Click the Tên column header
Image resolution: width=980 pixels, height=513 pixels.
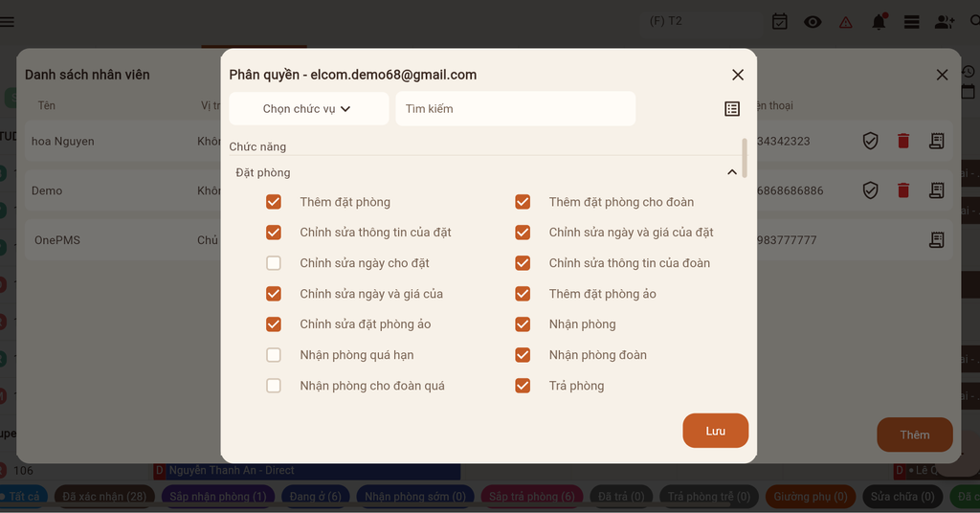pyautogui.click(x=46, y=105)
